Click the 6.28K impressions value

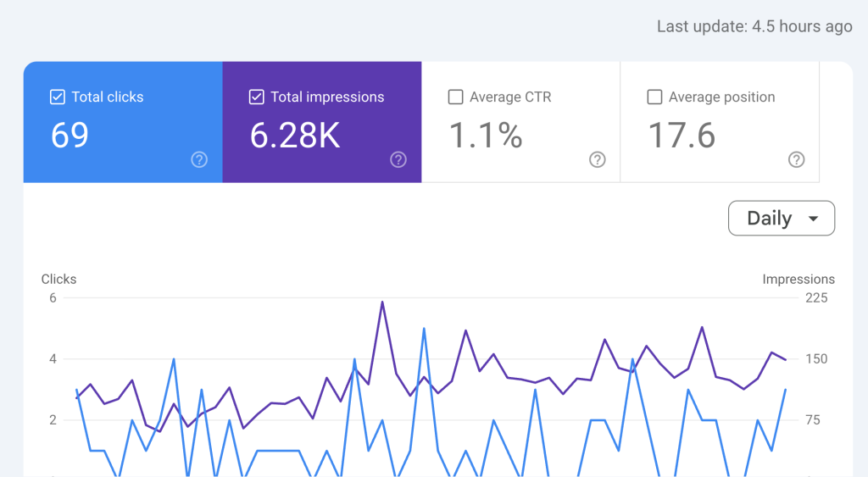pyautogui.click(x=295, y=136)
